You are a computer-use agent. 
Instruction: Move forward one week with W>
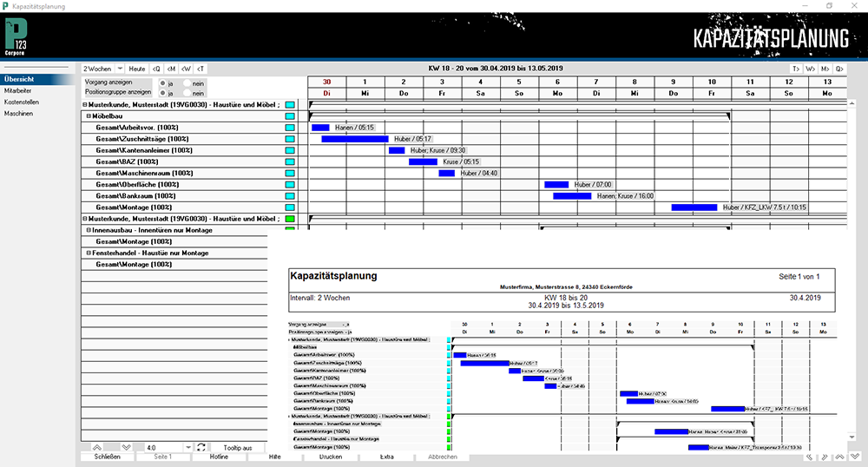point(810,68)
